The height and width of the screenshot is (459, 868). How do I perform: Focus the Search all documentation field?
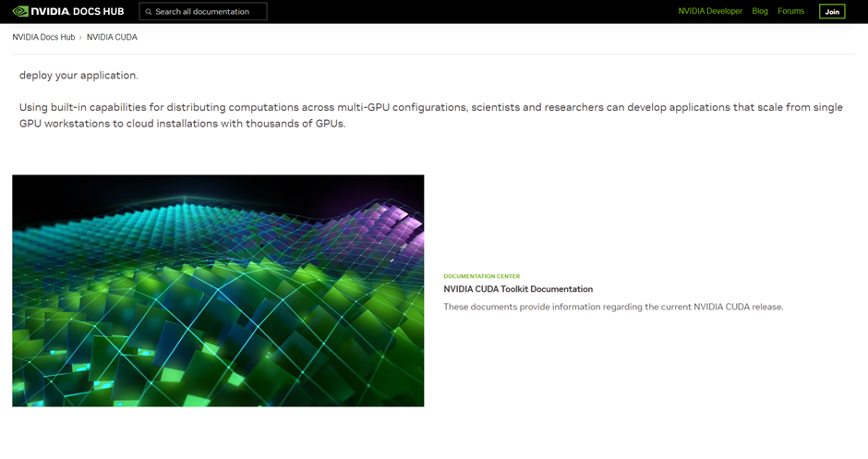click(203, 12)
